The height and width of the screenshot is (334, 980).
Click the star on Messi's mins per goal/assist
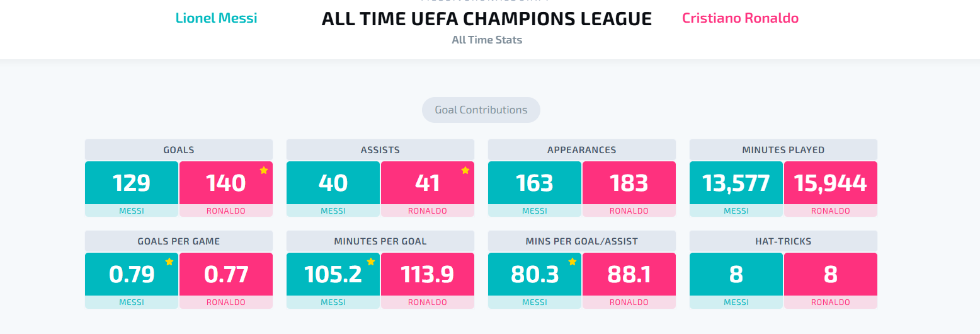(573, 262)
